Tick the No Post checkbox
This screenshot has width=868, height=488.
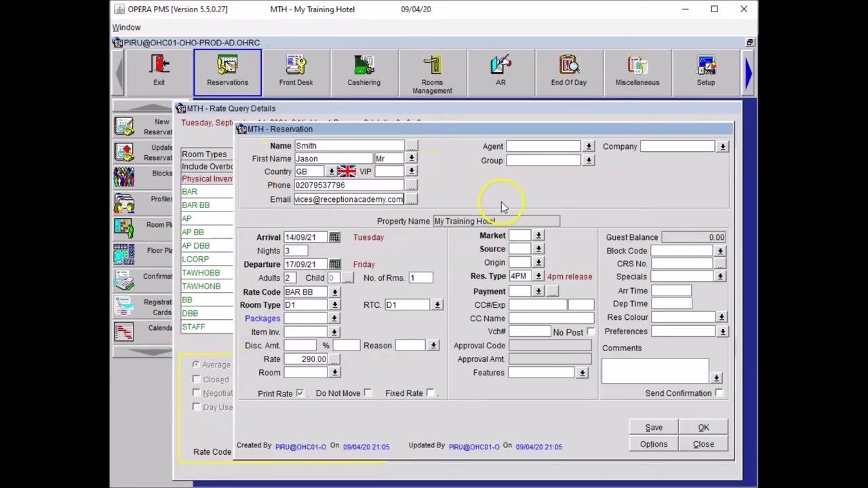591,331
